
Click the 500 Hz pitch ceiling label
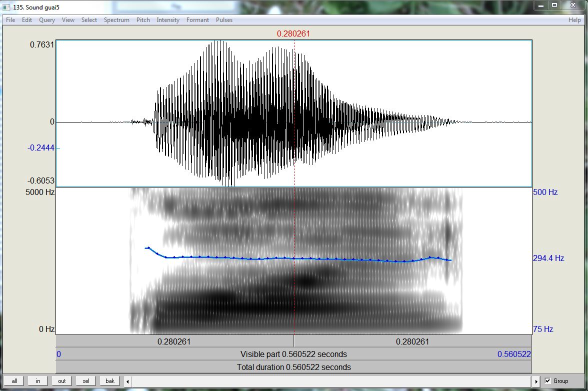pos(545,192)
